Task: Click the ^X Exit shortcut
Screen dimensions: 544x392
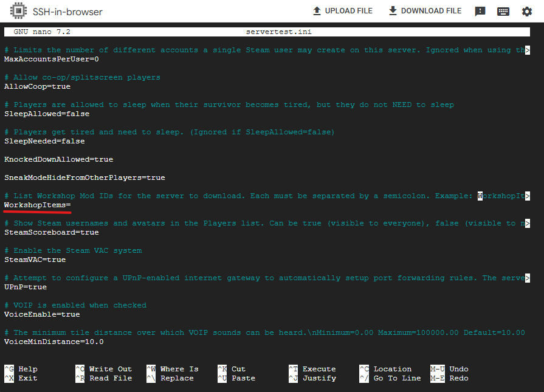Action: coord(21,379)
